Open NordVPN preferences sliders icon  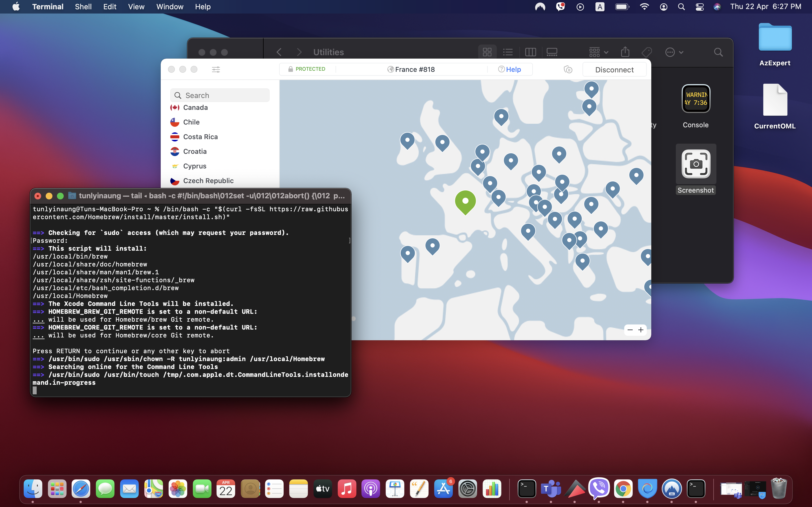pos(216,69)
